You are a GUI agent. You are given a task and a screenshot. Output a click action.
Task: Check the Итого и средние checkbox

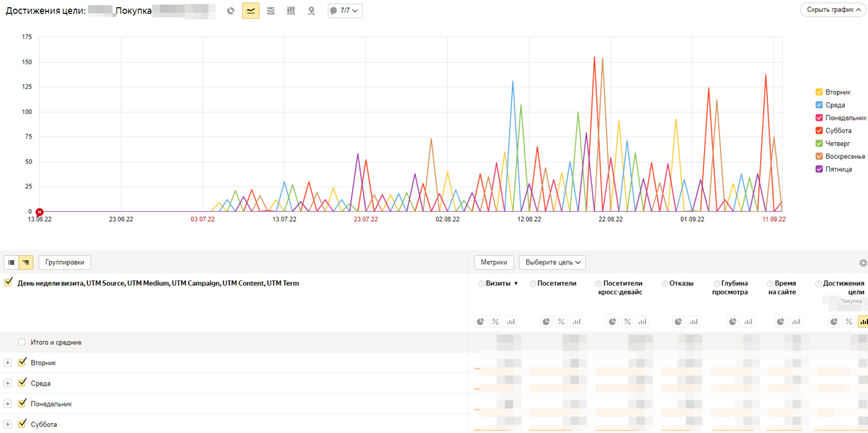(22, 342)
